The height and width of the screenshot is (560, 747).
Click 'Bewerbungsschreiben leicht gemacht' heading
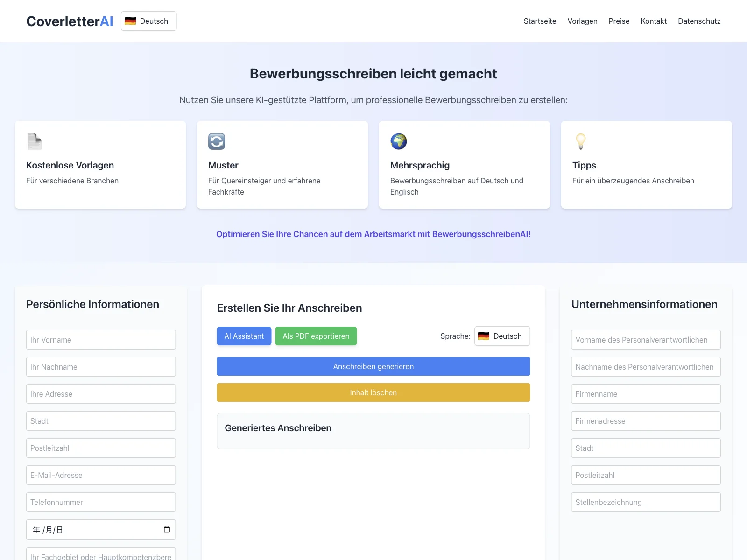373,74
